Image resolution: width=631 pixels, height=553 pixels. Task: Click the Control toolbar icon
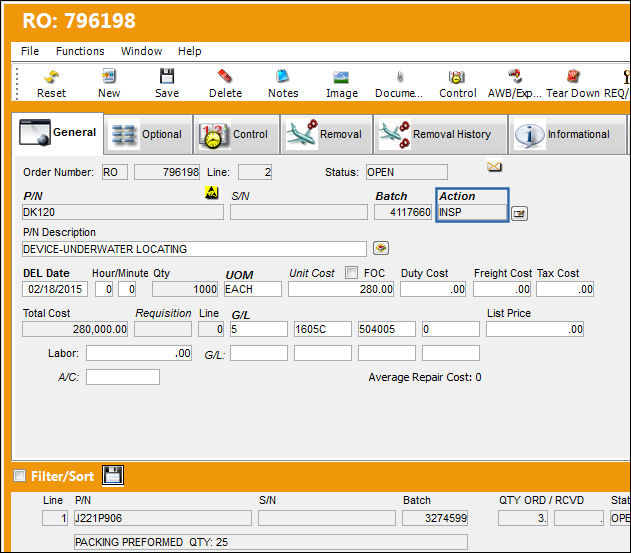[x=458, y=84]
